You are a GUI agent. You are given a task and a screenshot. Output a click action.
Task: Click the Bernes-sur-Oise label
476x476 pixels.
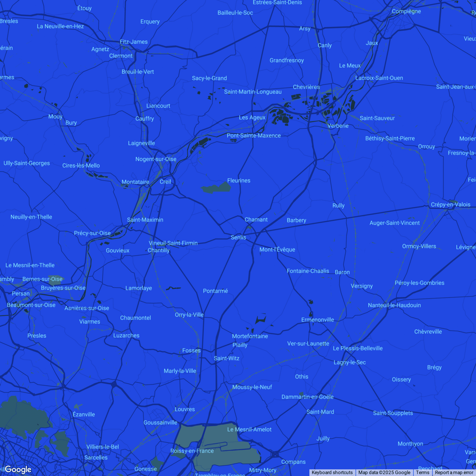(x=42, y=279)
